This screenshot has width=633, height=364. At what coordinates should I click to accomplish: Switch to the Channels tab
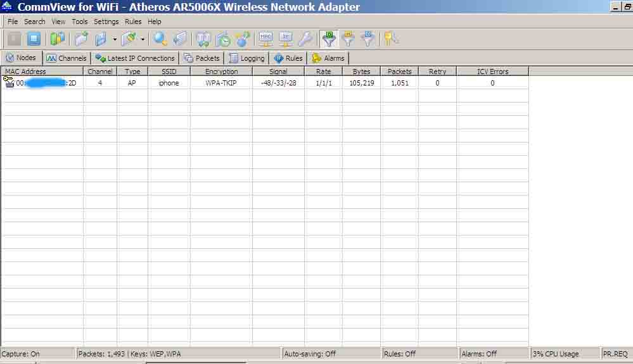pos(67,58)
